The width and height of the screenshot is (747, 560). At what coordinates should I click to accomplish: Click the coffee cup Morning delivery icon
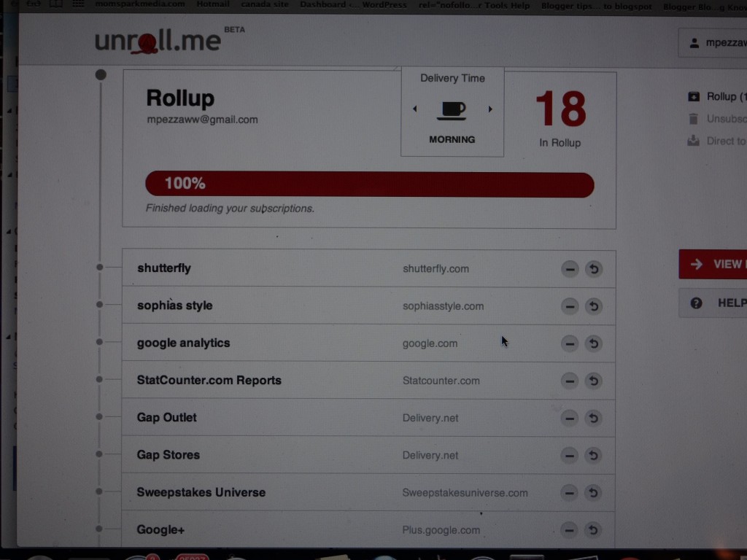coord(452,110)
